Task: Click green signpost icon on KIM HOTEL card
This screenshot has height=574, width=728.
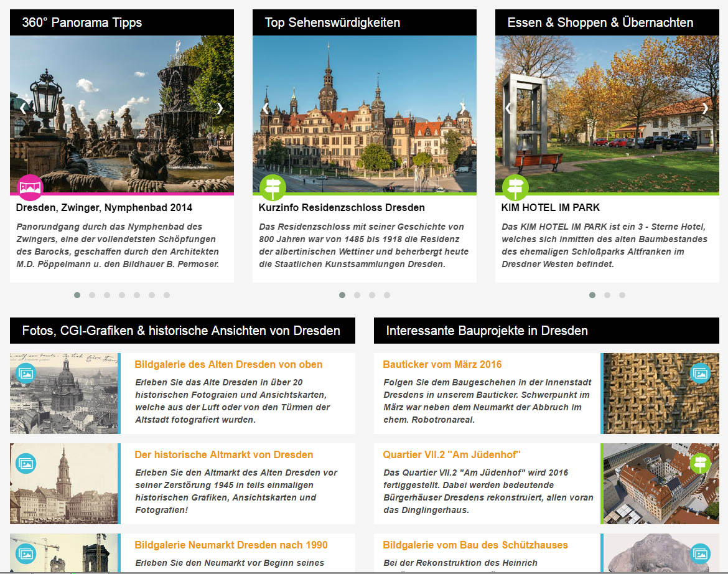Action: coord(515,187)
